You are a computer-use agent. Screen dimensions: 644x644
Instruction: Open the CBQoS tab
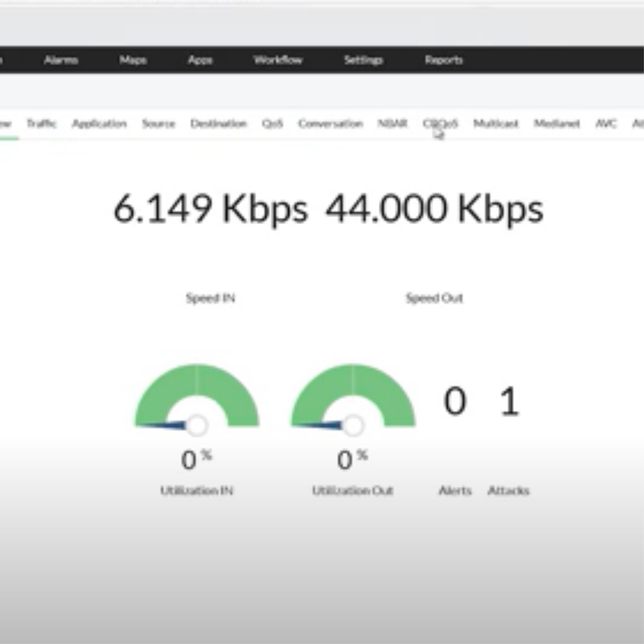(440, 124)
